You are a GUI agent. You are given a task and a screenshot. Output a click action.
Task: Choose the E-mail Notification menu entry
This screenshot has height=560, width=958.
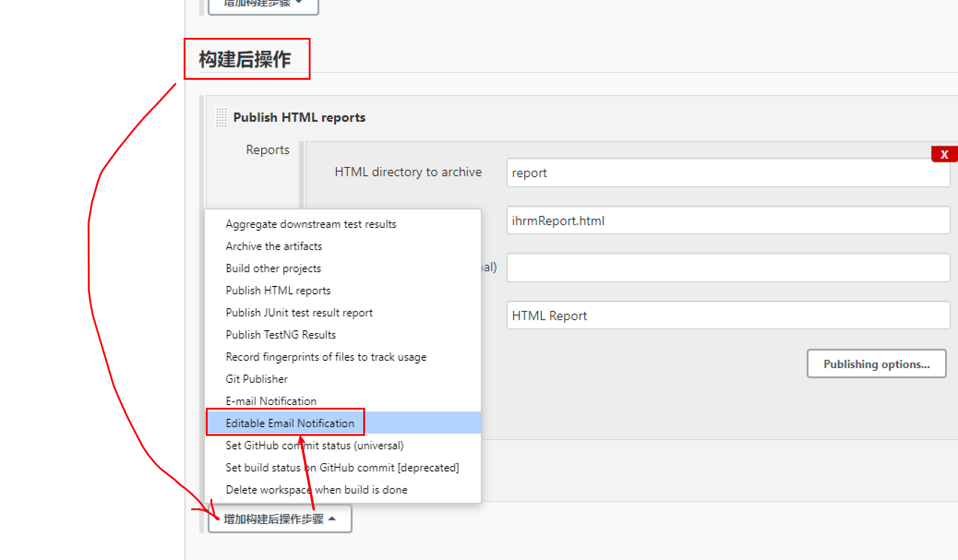(271, 401)
